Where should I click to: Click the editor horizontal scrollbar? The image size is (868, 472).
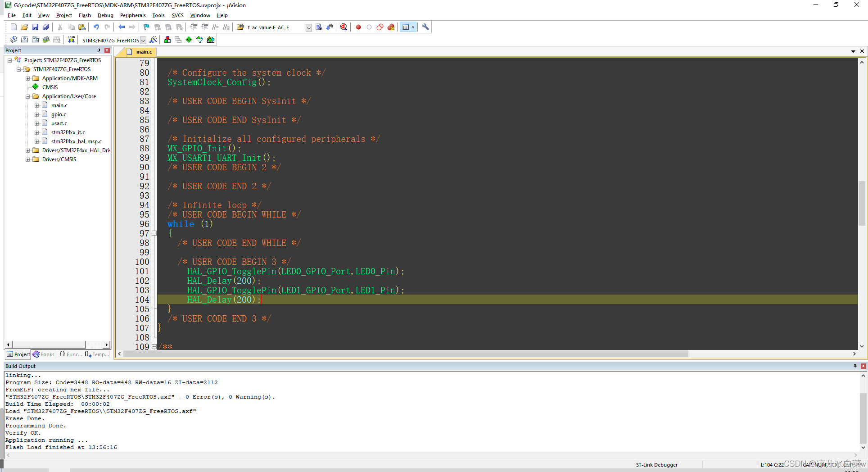[x=406, y=354]
